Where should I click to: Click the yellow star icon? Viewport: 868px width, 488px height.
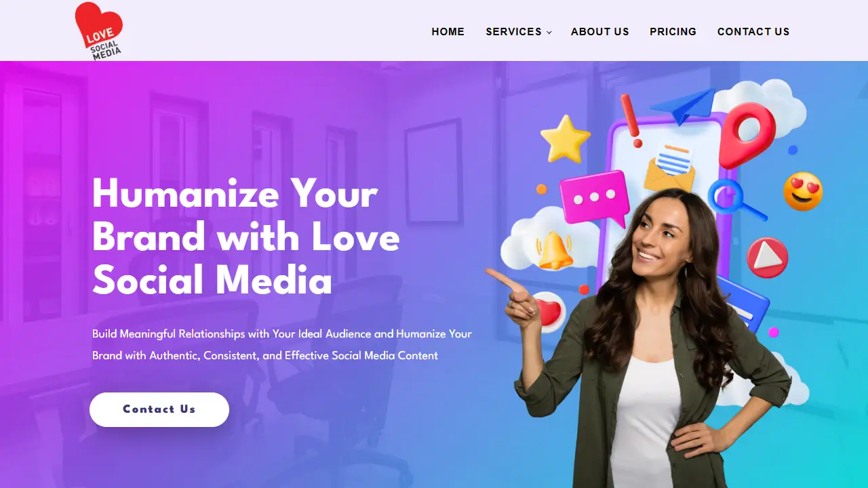(x=565, y=138)
